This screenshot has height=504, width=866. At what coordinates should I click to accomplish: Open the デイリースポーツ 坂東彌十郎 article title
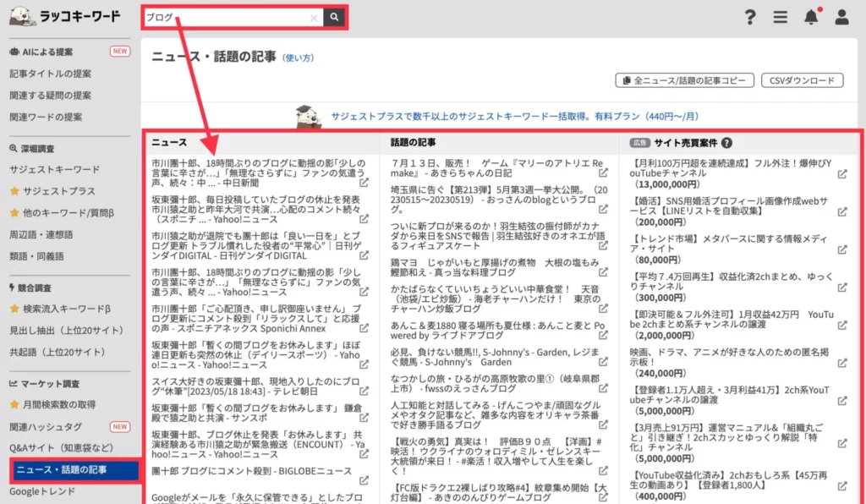(x=255, y=354)
